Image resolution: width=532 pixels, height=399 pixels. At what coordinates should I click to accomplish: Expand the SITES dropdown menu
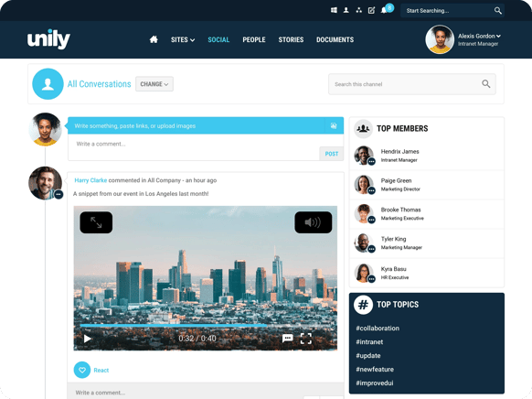[183, 39]
